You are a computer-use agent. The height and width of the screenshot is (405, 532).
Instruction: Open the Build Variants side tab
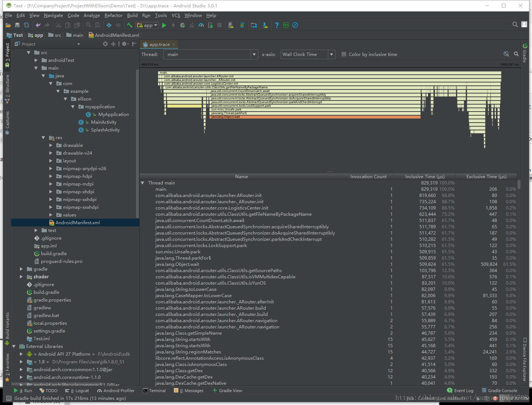tap(7, 328)
